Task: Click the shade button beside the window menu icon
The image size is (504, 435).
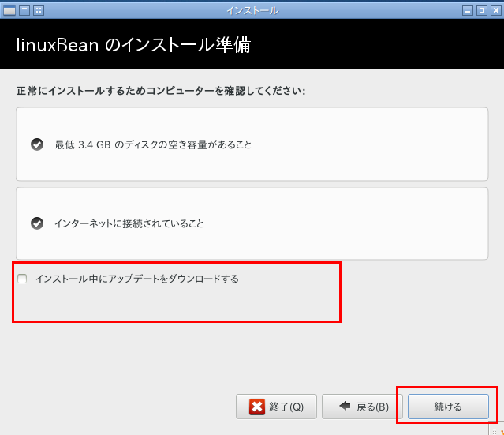Action: (24, 10)
